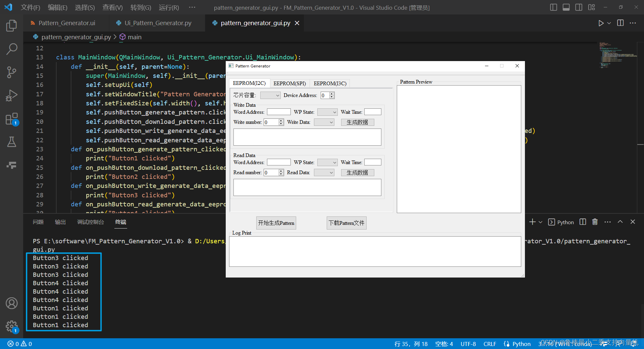Open the Search view
The width and height of the screenshot is (644, 349).
12,49
